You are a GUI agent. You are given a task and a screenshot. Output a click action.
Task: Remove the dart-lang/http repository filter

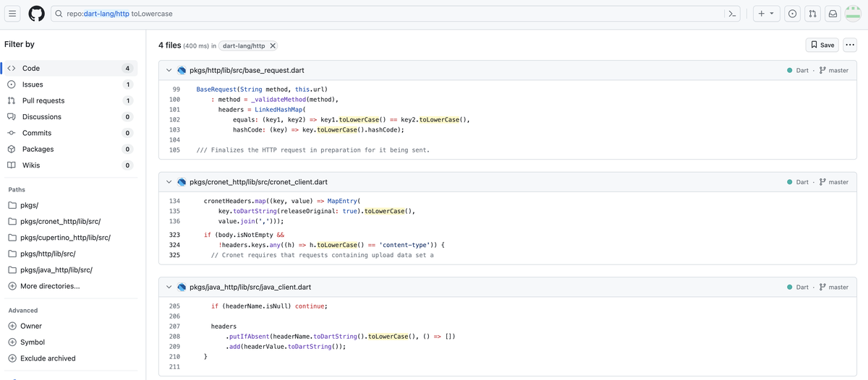[273, 46]
